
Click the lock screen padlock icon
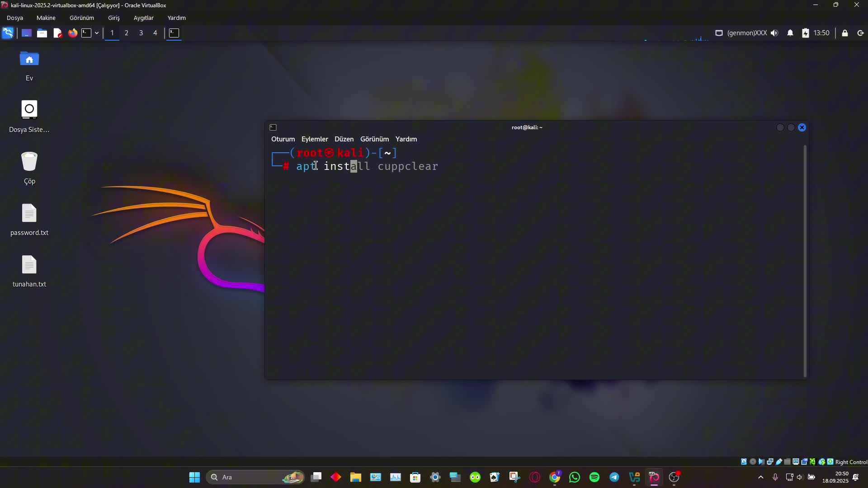[x=844, y=33]
